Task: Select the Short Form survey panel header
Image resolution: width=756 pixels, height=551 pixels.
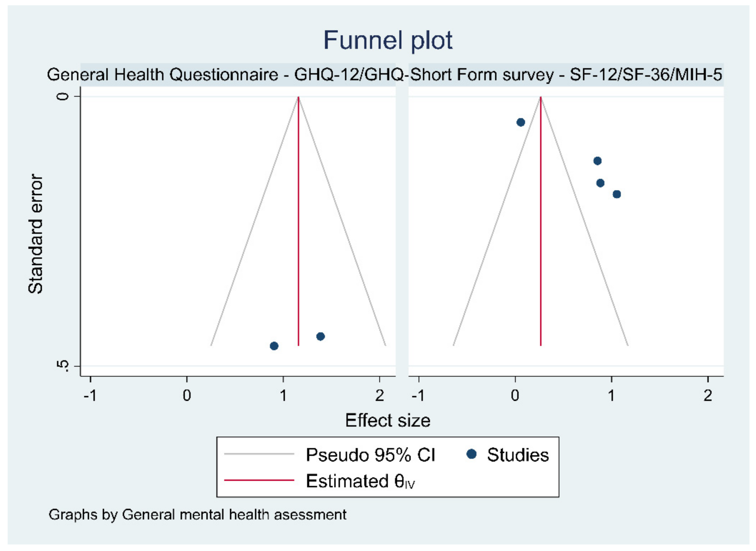Action: 566,74
